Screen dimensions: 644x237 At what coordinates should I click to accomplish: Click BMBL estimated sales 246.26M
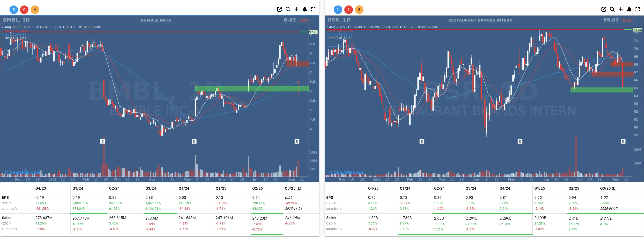point(292,218)
